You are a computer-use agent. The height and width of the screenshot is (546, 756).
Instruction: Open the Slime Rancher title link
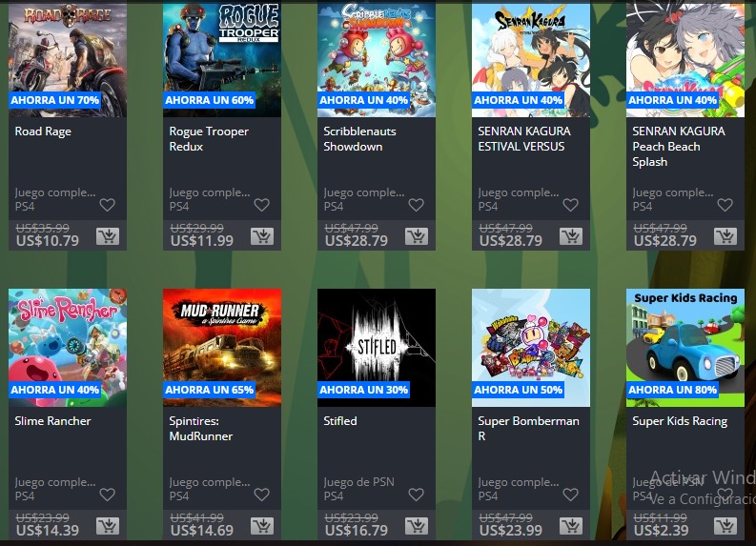[x=52, y=421]
